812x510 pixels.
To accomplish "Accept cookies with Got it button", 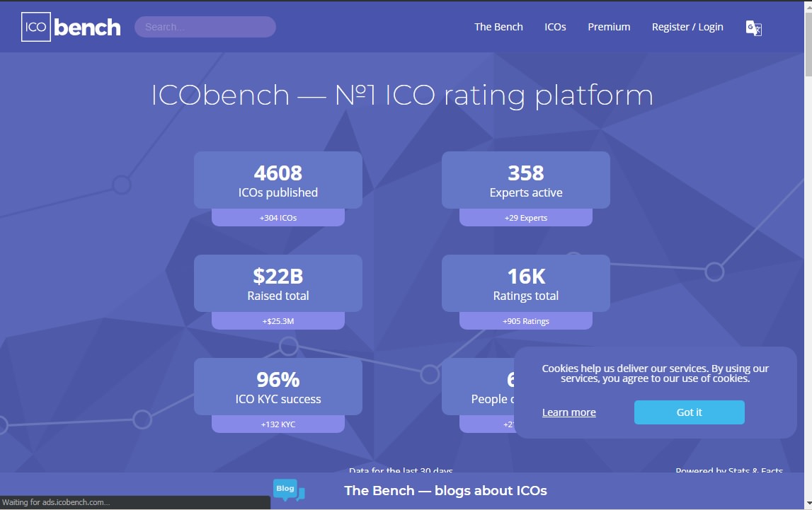I will click(x=690, y=412).
